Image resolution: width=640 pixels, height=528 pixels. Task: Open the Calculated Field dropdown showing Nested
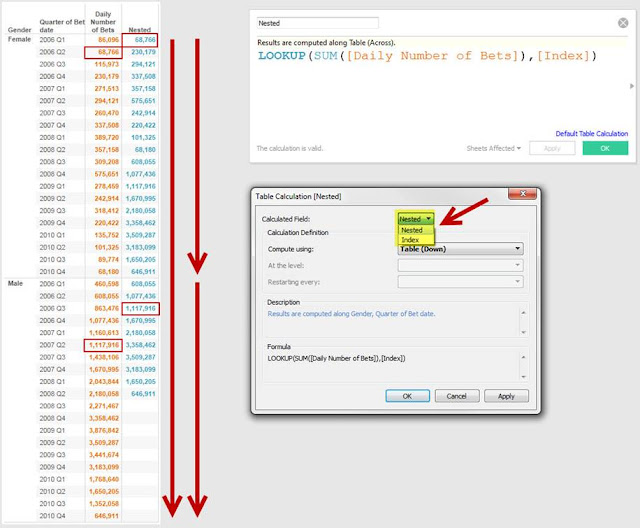coord(416,219)
